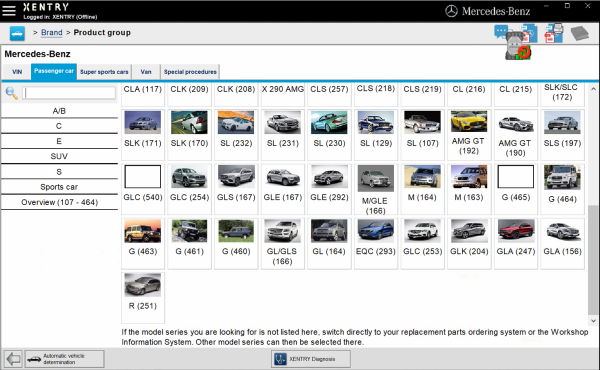Choose the G (463) model

(x=143, y=243)
